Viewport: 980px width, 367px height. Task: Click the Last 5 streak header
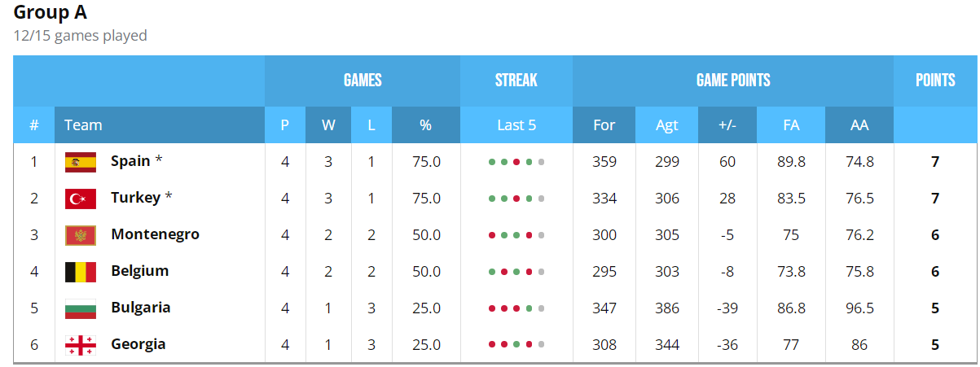[516, 125]
